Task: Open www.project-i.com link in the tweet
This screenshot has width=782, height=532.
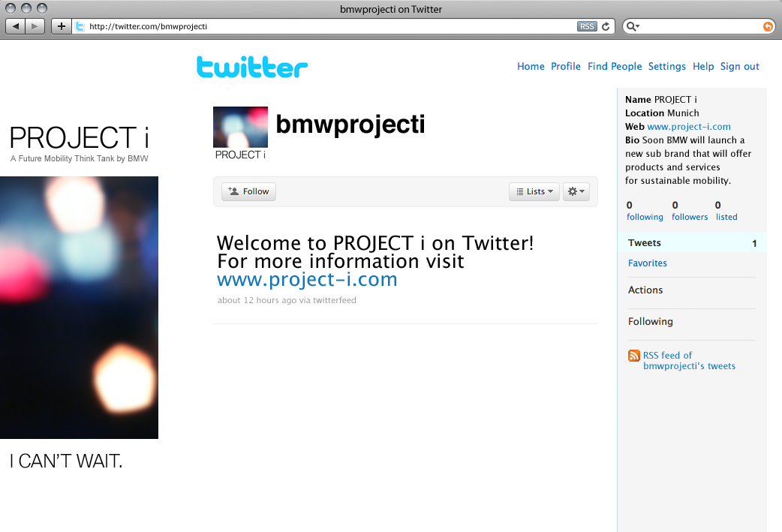Action: [307, 280]
